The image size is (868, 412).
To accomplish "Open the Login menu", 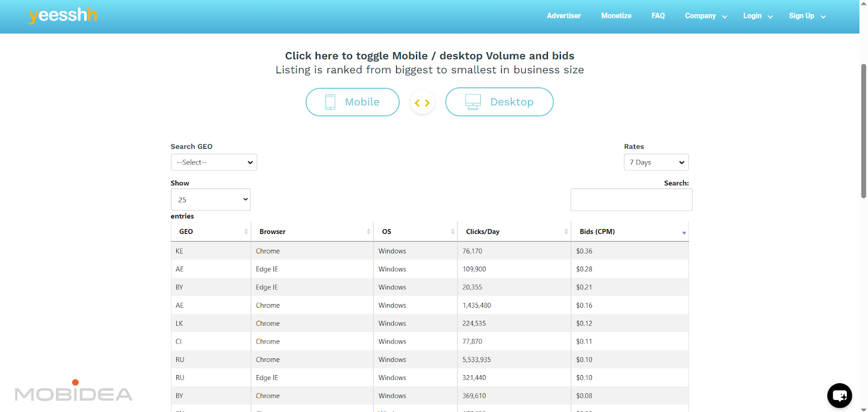I will point(757,16).
